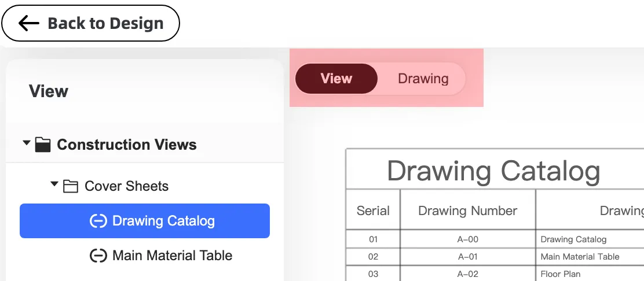This screenshot has width=644, height=281.
Task: Click the Serial column header
Action: click(373, 210)
